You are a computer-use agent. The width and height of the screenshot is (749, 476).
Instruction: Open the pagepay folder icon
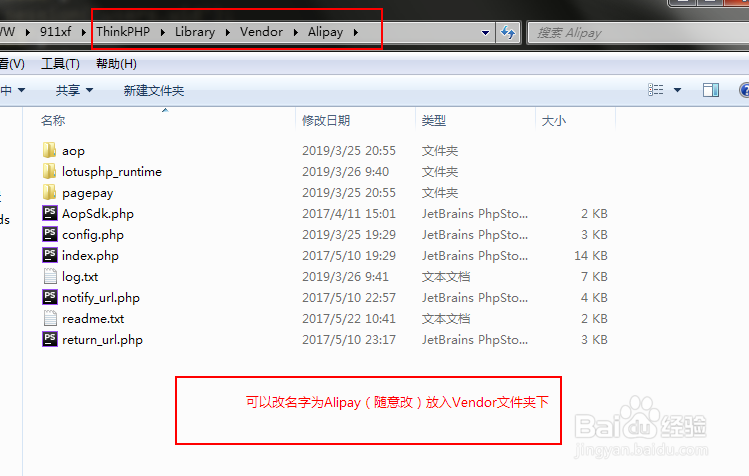pos(49,192)
